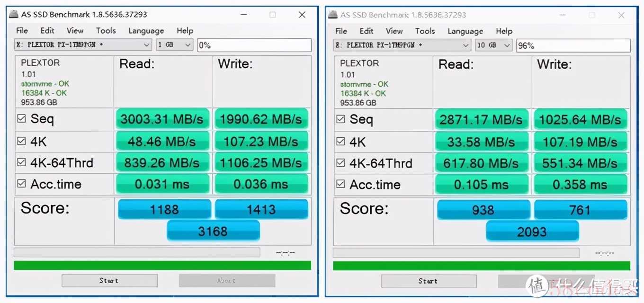The height and width of the screenshot is (303, 644).
Task: Toggle Seq checkbox in right window
Action: pyautogui.click(x=340, y=119)
